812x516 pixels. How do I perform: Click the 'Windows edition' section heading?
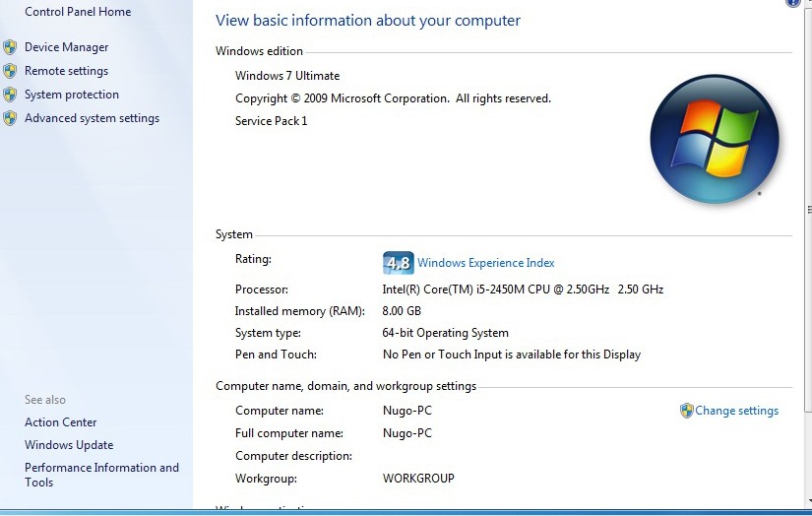pos(259,51)
